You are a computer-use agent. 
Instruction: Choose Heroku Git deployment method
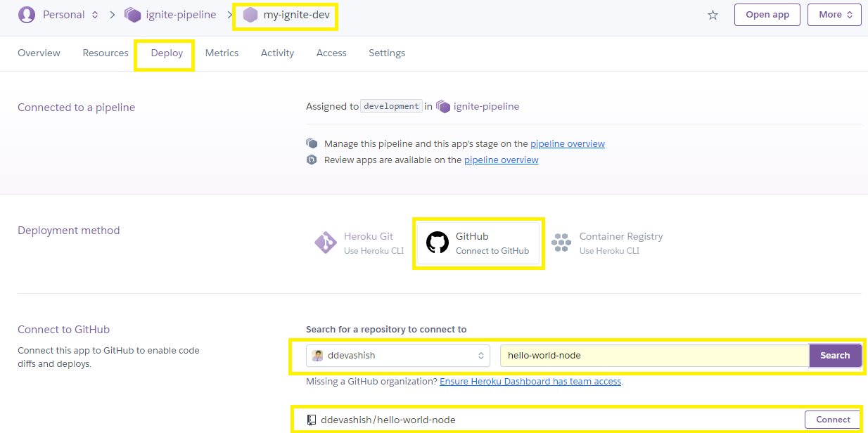[x=359, y=243]
